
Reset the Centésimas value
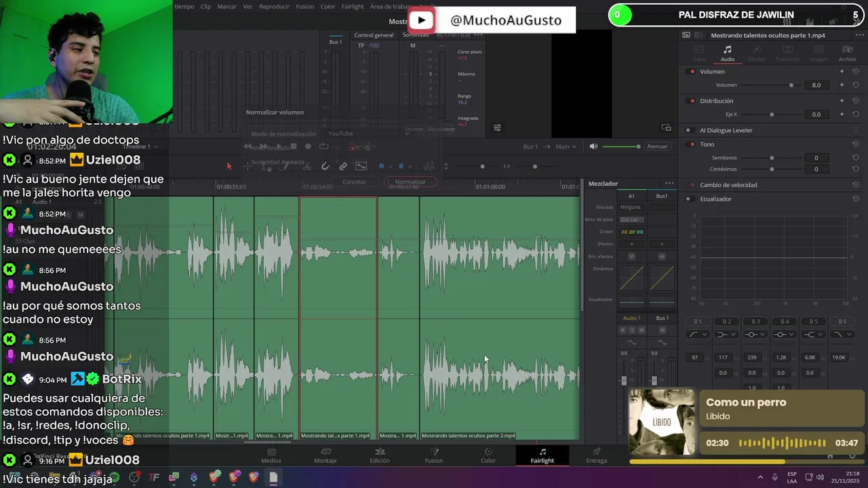pyautogui.click(x=856, y=169)
